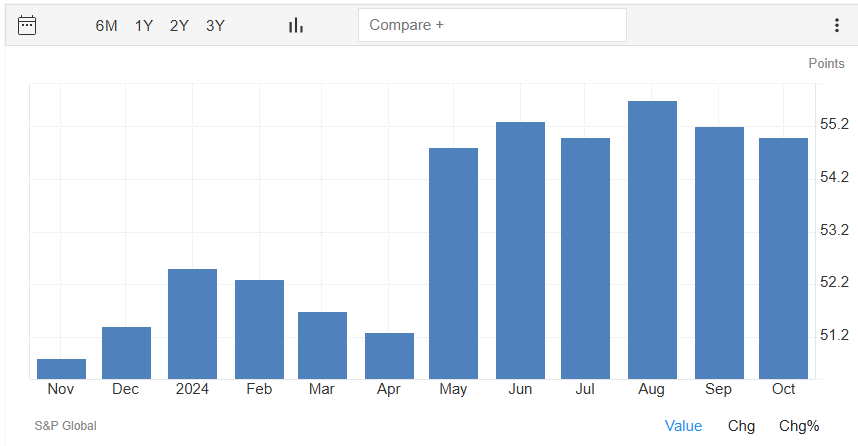Click the 51.2 axis value
Viewport: 858px width, 446px height.
[x=834, y=335]
